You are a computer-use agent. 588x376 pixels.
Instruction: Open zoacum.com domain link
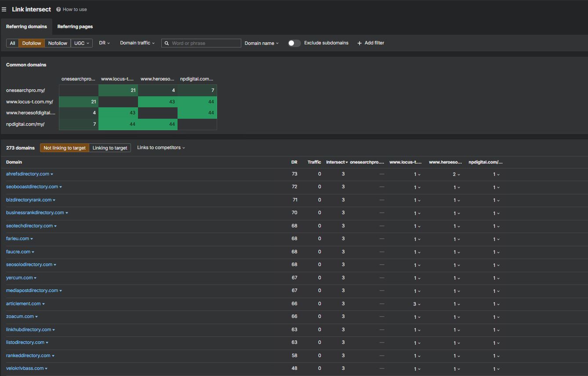pyautogui.click(x=20, y=317)
